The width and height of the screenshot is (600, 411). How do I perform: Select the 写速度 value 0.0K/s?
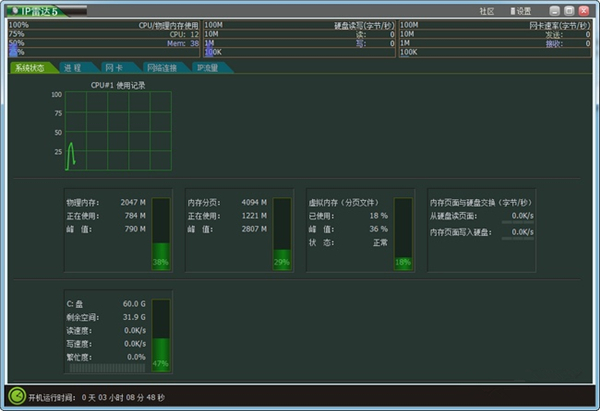(x=135, y=344)
